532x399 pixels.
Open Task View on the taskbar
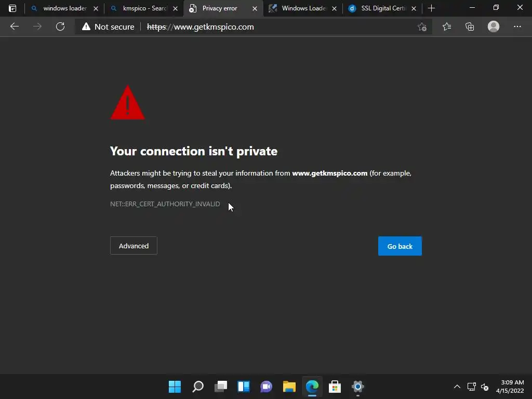(220, 387)
